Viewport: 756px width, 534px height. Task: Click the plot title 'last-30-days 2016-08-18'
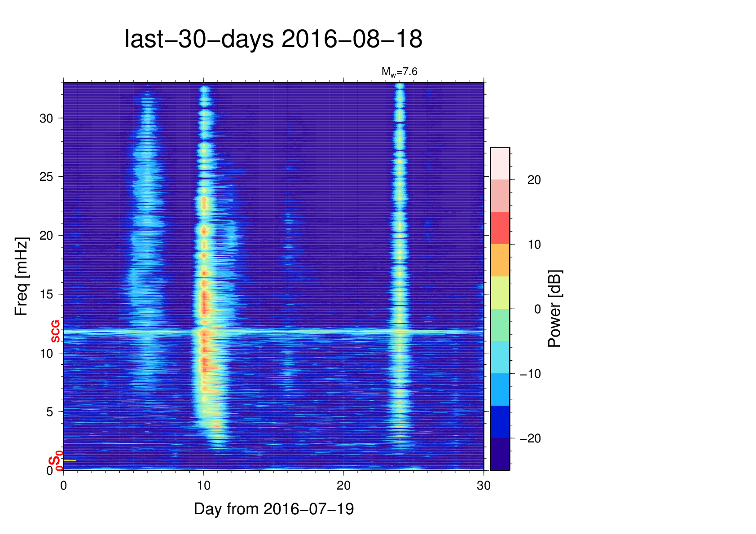click(x=273, y=39)
